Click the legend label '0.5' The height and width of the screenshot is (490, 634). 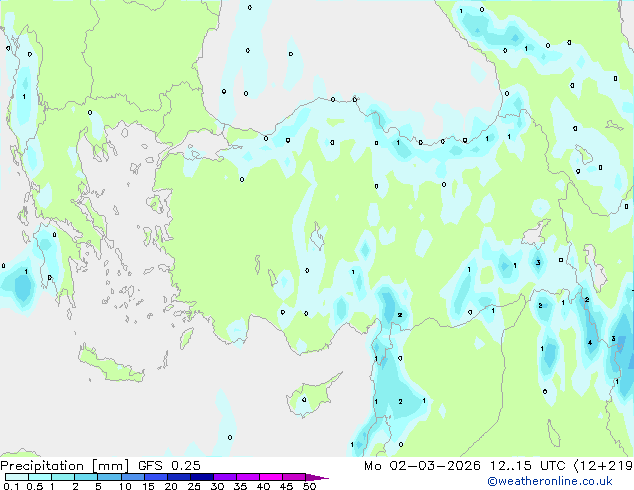[x=34, y=486]
